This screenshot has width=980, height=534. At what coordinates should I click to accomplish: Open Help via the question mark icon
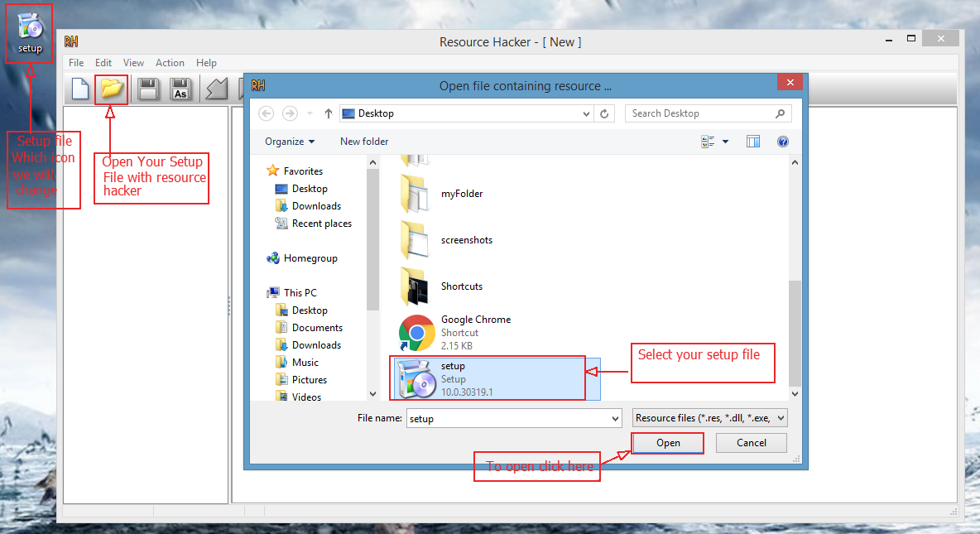click(782, 142)
